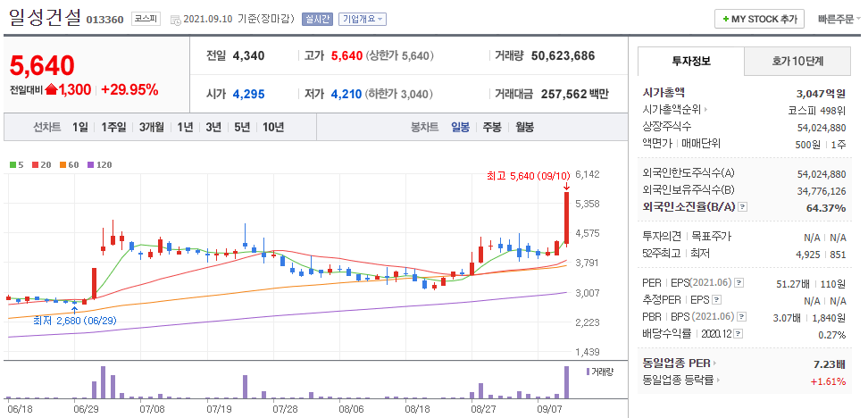The image size is (868, 418).
Task: Click the stock code 013360
Action: (104, 20)
